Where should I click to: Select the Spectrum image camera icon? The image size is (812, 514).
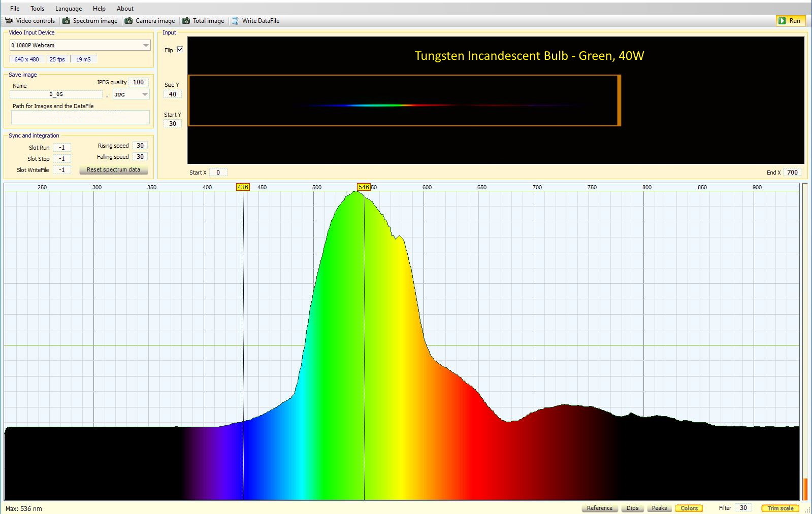(x=66, y=21)
